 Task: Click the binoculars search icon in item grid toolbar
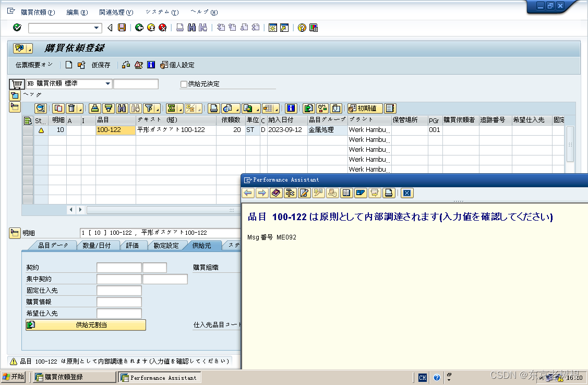[121, 109]
